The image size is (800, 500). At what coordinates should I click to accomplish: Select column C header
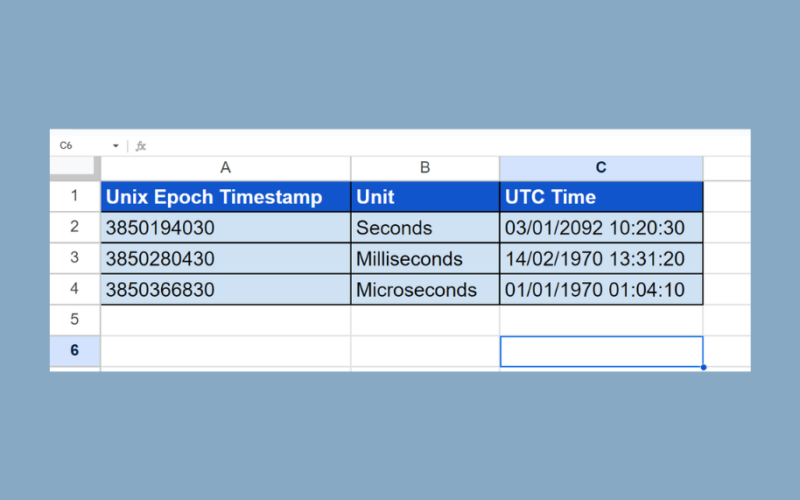601,168
